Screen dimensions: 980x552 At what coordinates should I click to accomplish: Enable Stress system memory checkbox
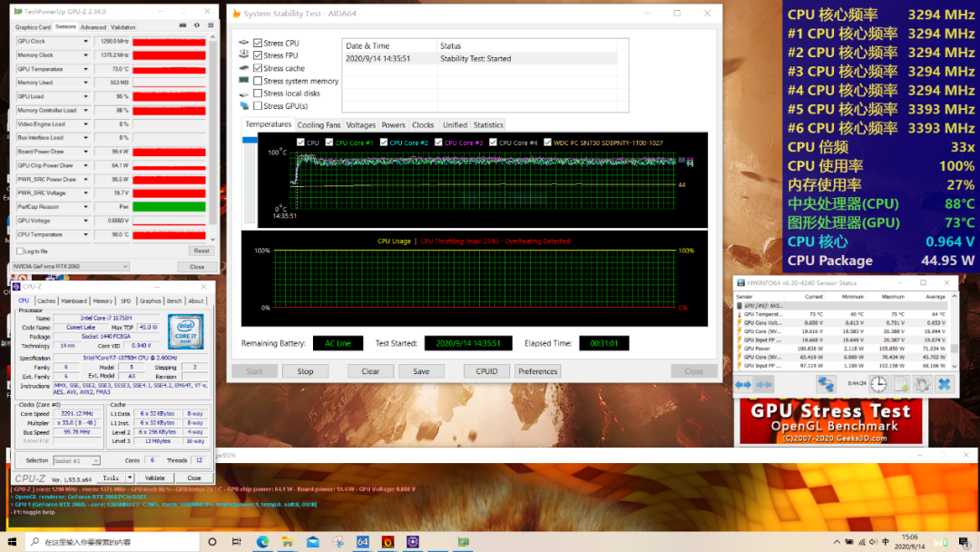258,82
